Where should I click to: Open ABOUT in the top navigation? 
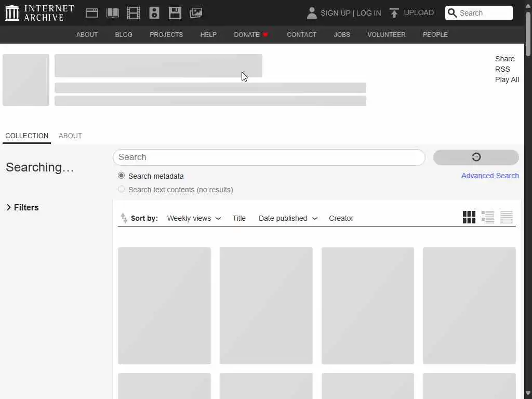(87, 35)
